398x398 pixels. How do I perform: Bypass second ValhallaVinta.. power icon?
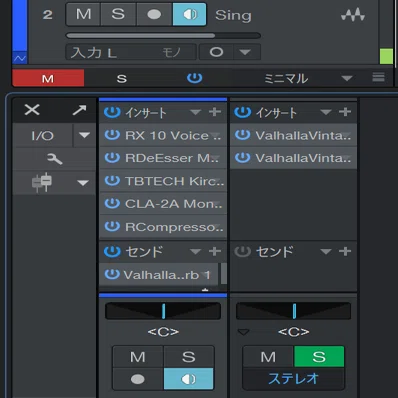(243, 158)
